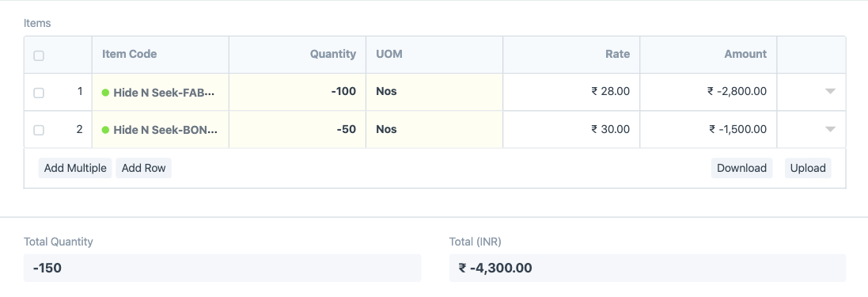Image resolution: width=868 pixels, height=297 pixels.
Task: Click the ₹ 30.00 rate cell
Action: (571, 130)
